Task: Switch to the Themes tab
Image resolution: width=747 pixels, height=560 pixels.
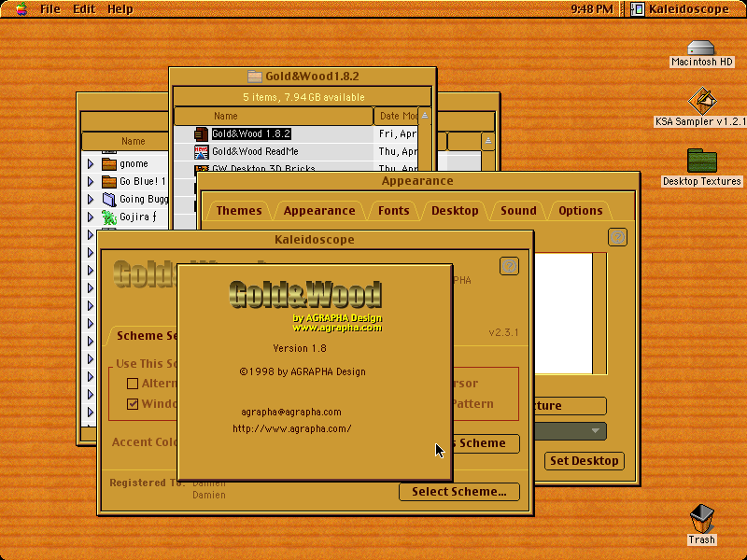Action: click(239, 211)
